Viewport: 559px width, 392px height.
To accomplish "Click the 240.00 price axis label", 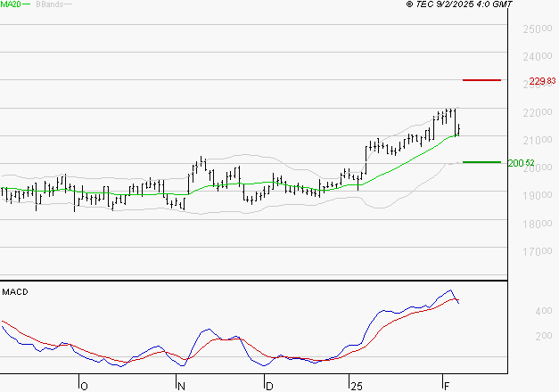I will click(538, 56).
